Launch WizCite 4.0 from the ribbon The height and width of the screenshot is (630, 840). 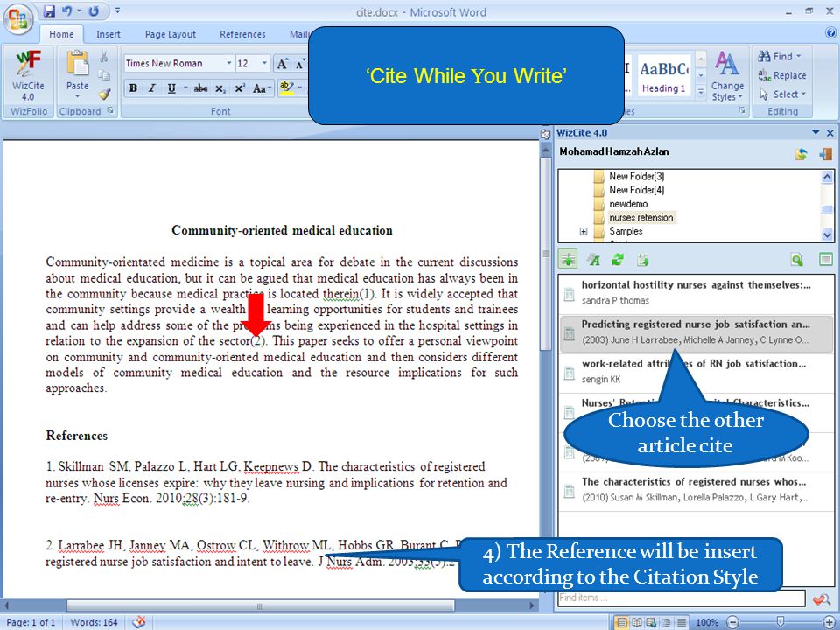28,75
